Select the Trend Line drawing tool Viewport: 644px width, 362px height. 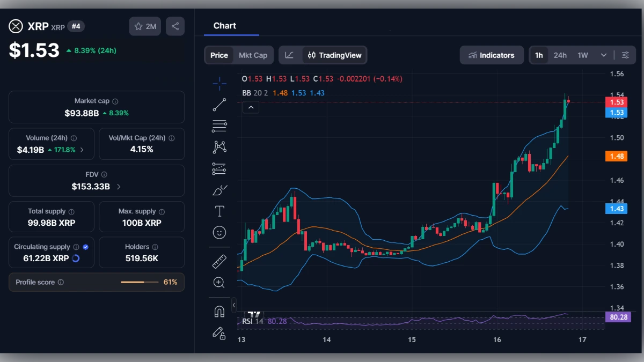[219, 105]
